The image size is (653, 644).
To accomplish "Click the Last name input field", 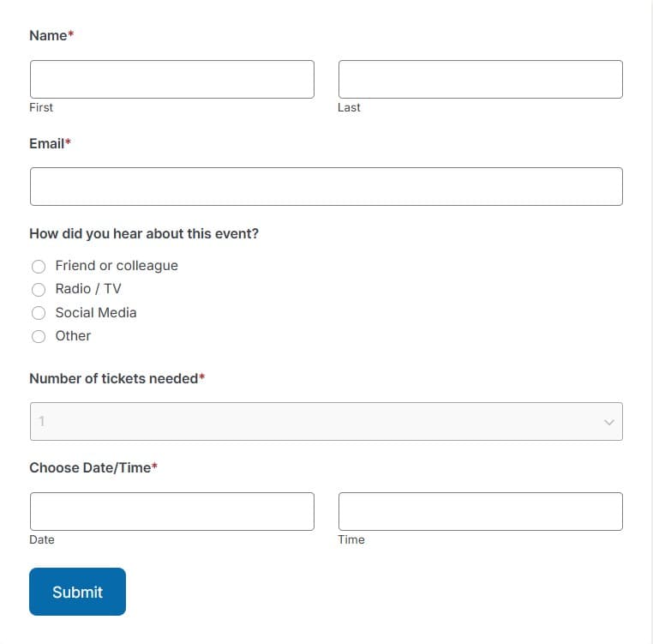I will coord(481,79).
